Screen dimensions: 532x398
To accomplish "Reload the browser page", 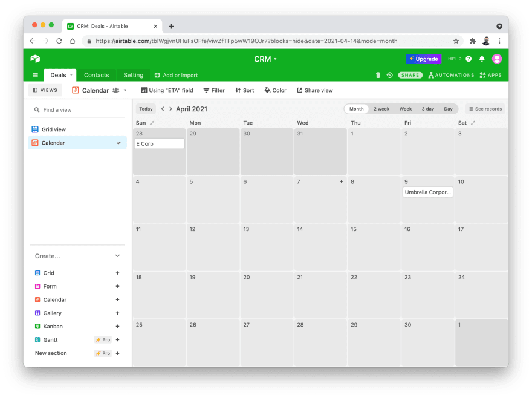I will click(x=59, y=41).
